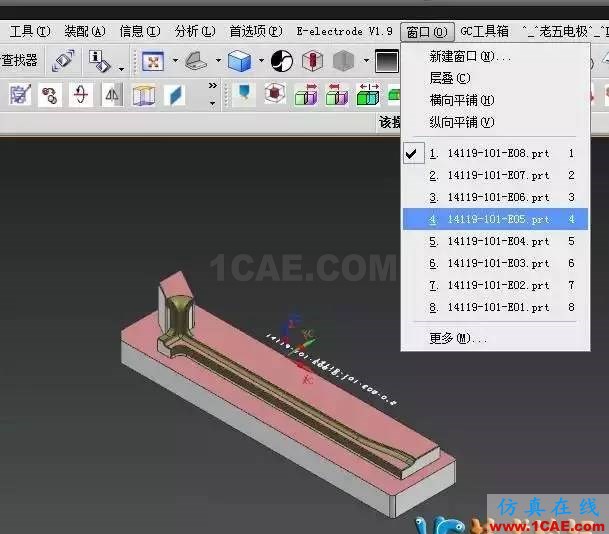Click the 查找器 toolbar button
The image size is (609, 534).
(19, 60)
